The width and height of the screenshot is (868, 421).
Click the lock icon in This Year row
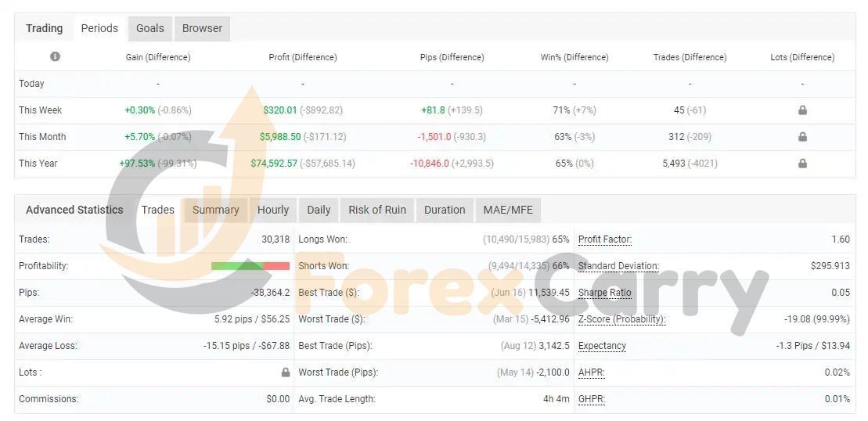802,164
